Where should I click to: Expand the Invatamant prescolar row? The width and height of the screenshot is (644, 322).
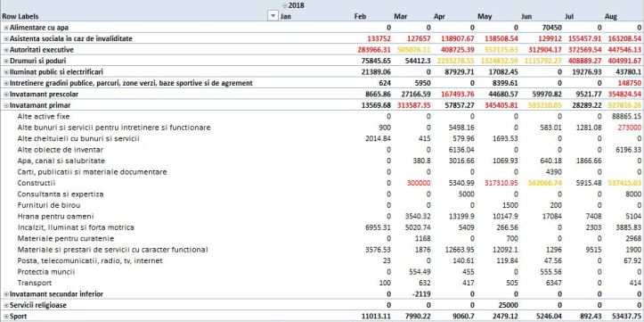(5, 95)
